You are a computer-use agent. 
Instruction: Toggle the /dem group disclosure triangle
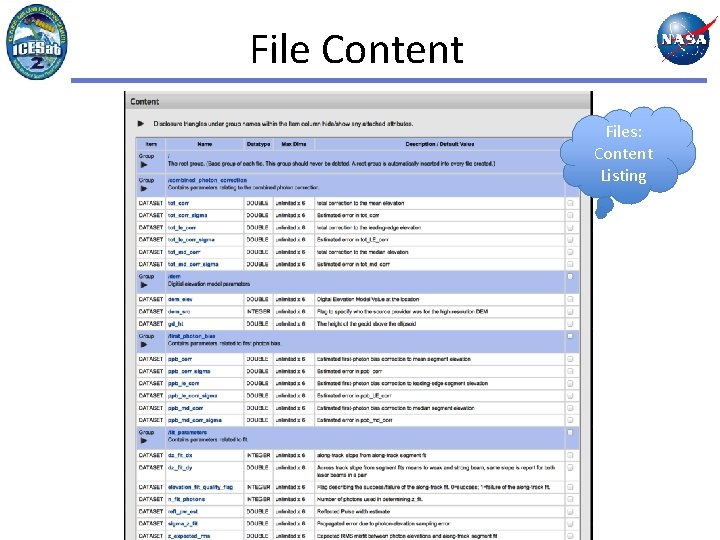144,285
